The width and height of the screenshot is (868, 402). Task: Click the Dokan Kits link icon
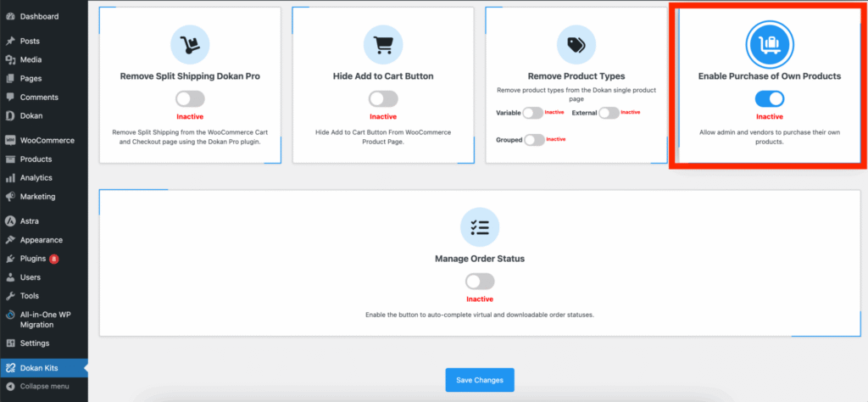pyautogui.click(x=10, y=368)
